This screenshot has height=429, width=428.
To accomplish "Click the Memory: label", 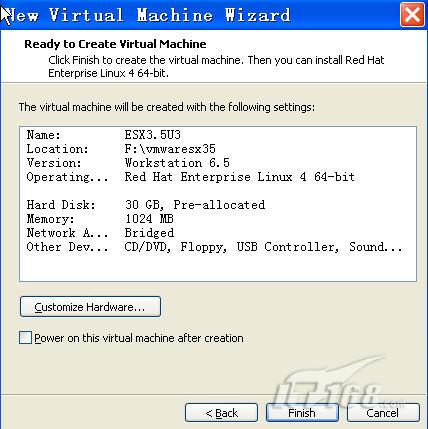I will (x=51, y=219).
